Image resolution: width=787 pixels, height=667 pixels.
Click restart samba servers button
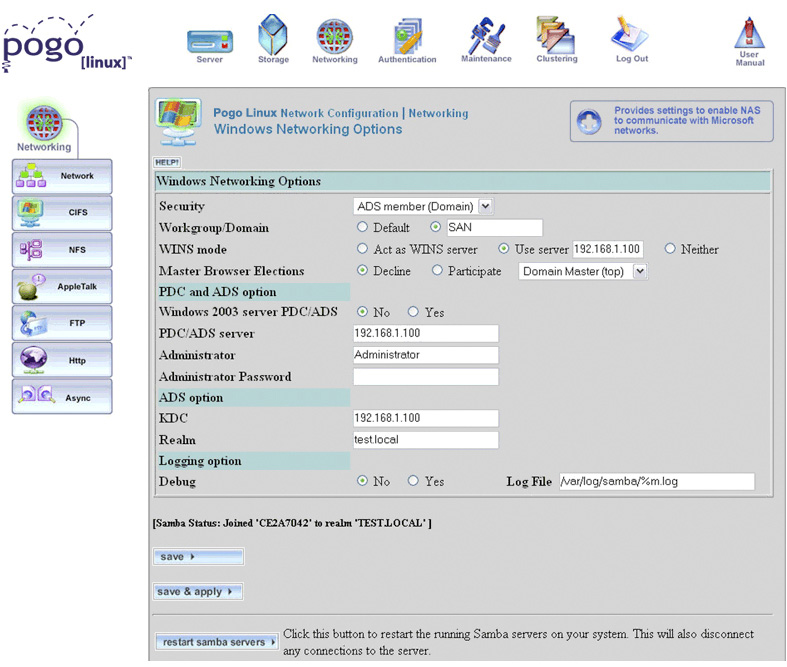click(217, 642)
